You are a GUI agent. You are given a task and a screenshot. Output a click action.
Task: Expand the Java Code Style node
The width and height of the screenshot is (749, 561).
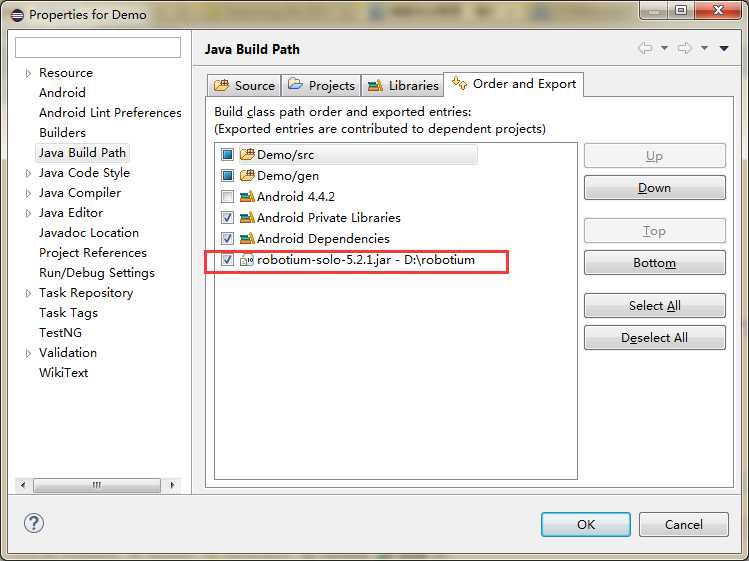(x=28, y=173)
